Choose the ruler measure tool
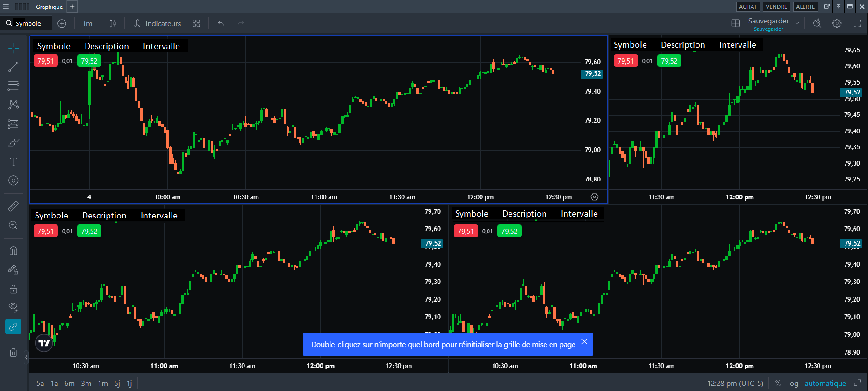This screenshot has height=391, width=868. pos(14,206)
